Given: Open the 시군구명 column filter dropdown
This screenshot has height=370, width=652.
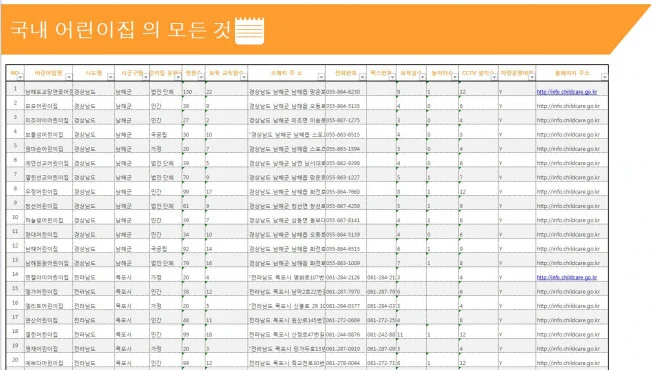Looking at the screenshot, I should (146, 77).
